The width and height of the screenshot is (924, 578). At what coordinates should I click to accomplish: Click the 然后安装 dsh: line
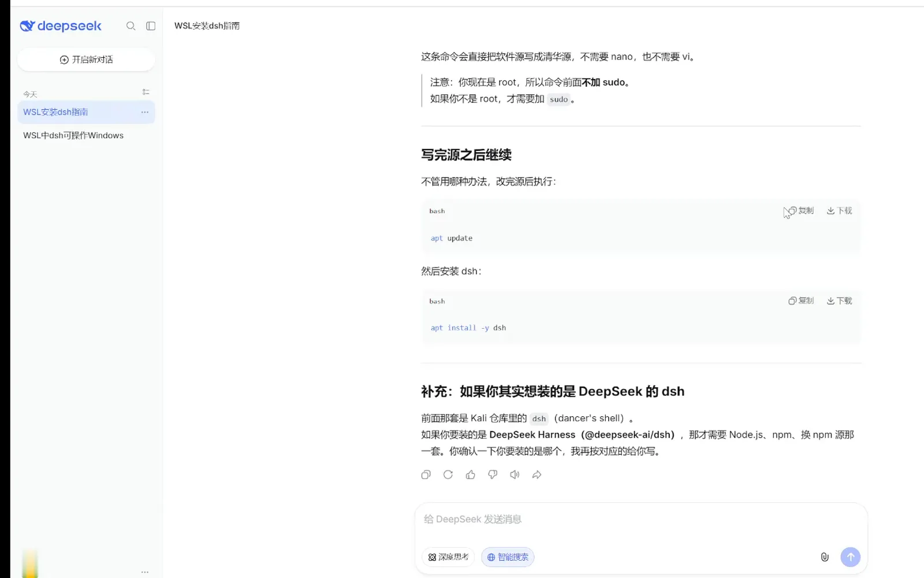pyautogui.click(x=451, y=271)
